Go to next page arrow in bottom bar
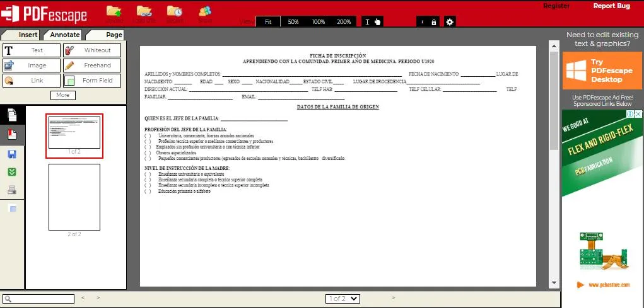644x308 pixels. click(394, 298)
